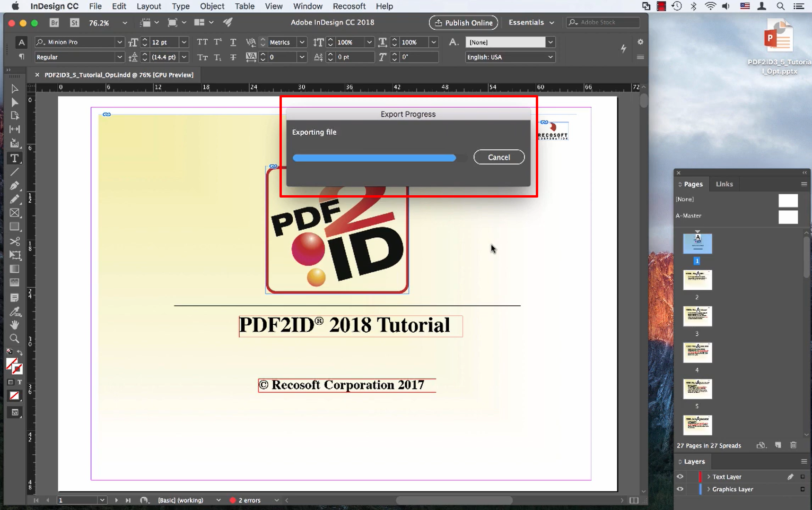812x510 pixels.
Task: Open the English: USA language dropdown
Action: (x=550, y=57)
